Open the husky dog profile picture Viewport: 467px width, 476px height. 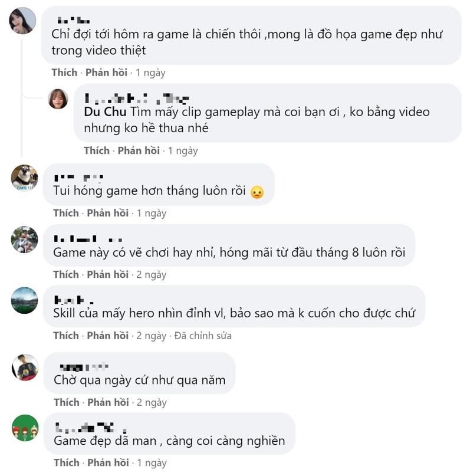pyautogui.click(x=24, y=178)
